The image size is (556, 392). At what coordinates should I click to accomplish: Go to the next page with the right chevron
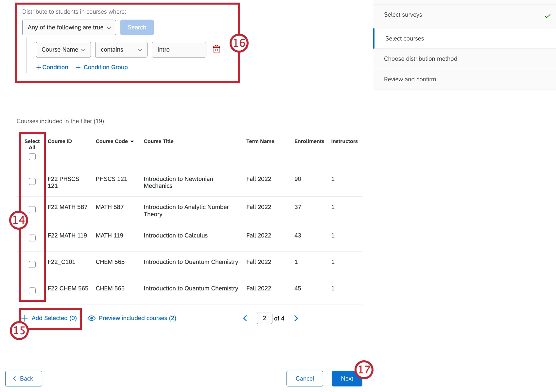[x=296, y=318]
